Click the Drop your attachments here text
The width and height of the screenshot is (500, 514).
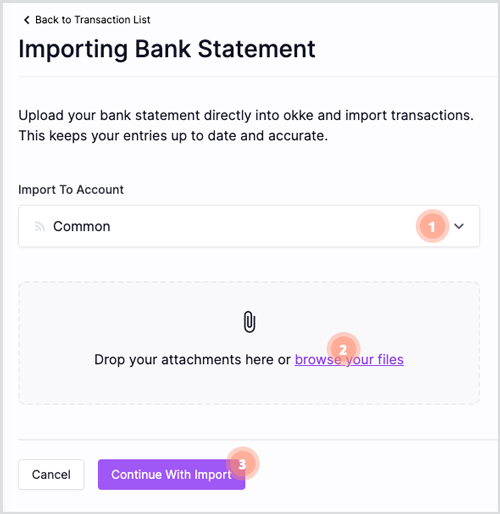click(192, 360)
